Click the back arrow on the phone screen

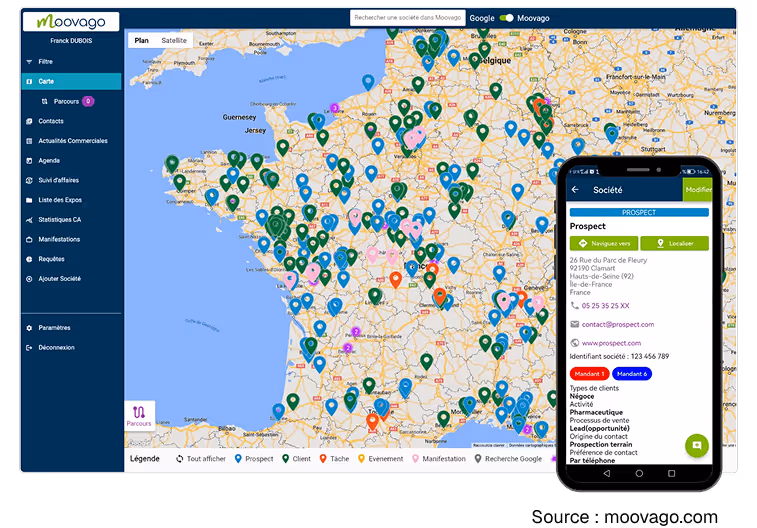(575, 190)
